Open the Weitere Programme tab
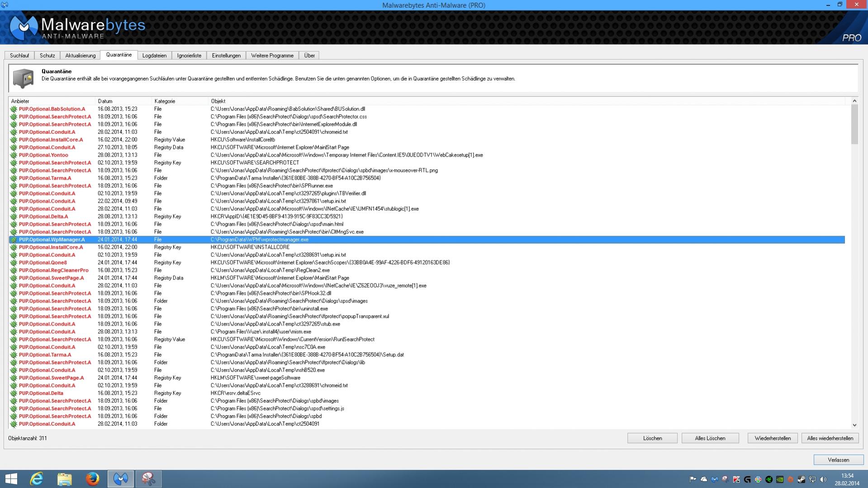Image resolution: width=868 pixels, height=488 pixels. click(272, 55)
